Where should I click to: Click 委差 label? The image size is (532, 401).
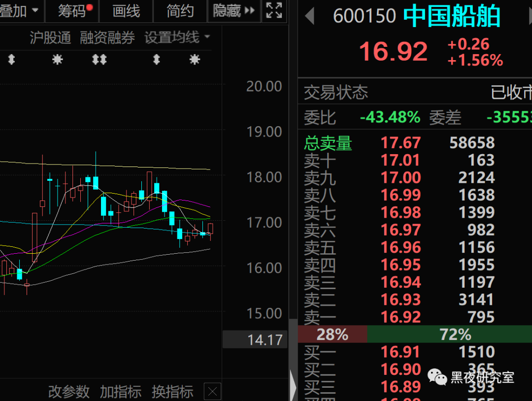click(x=445, y=117)
